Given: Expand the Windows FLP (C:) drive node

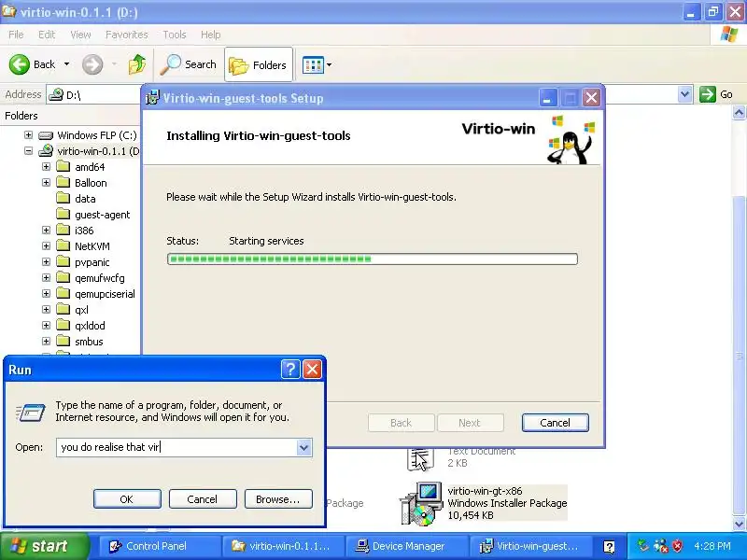Looking at the screenshot, I should 29,135.
